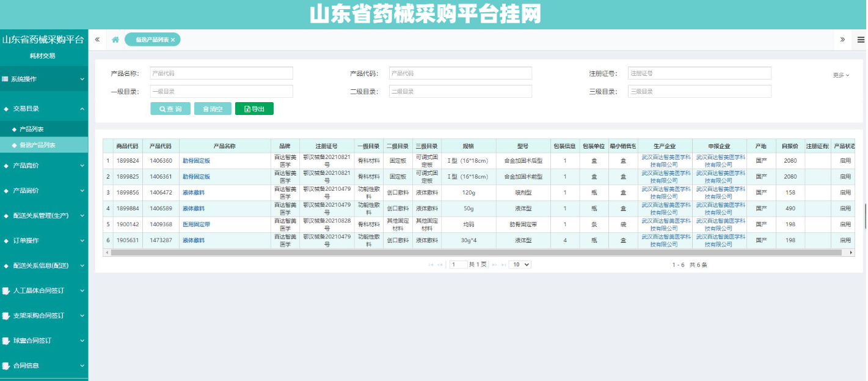Viewport: 868px width, 381px height.
Task: Expand the 系统操作 sidebar menu
Action: 44,79
